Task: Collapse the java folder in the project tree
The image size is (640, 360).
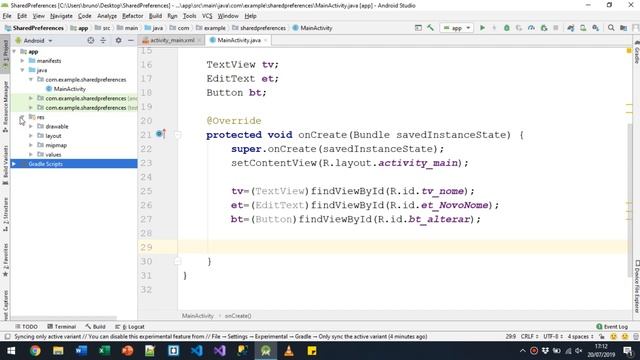Action: (22, 70)
